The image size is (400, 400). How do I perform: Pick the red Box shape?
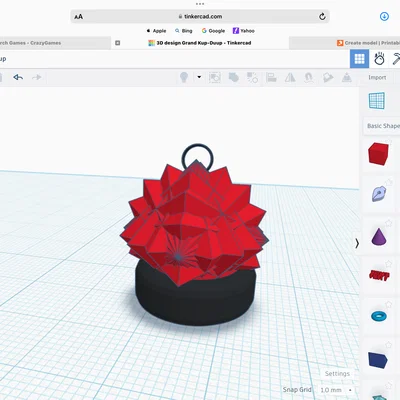[378, 154]
